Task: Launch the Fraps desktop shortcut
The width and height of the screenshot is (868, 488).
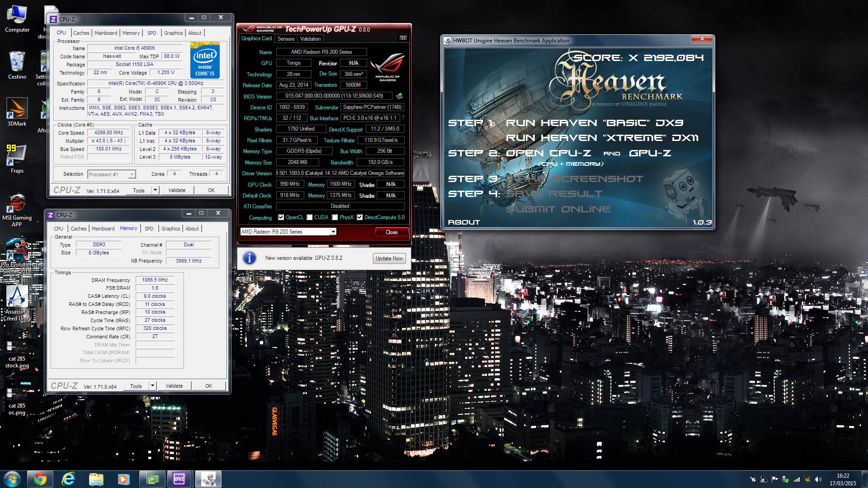Action: (x=17, y=159)
